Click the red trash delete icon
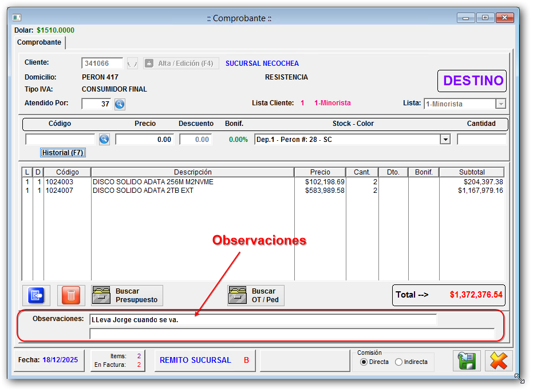 point(71,295)
